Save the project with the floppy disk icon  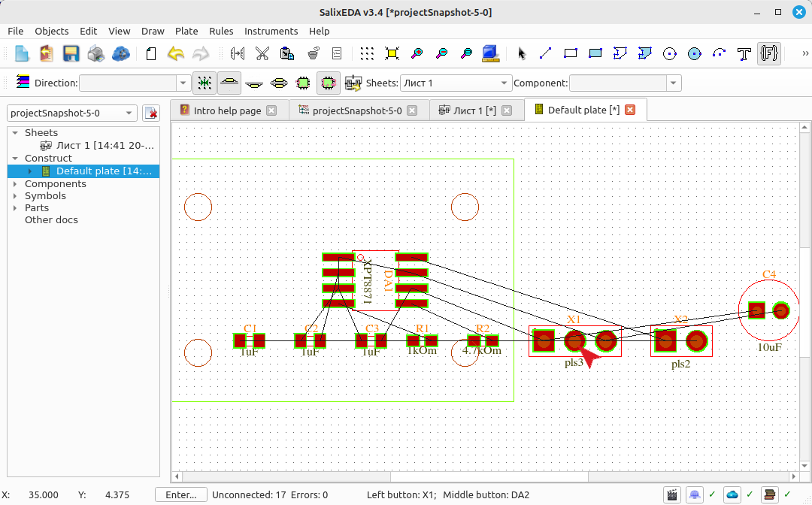coord(71,53)
